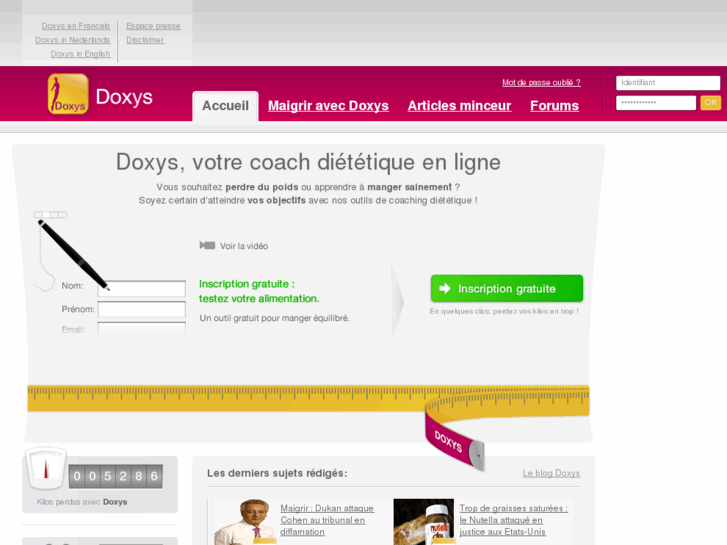727x545 pixels.
Task: Click 'Un outil gratuit pour manger équilibré' text
Action: [x=274, y=318]
